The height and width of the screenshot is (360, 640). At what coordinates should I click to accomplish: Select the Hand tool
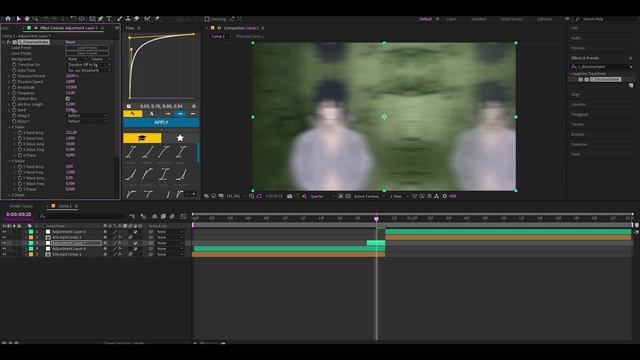pyautogui.click(x=27, y=19)
